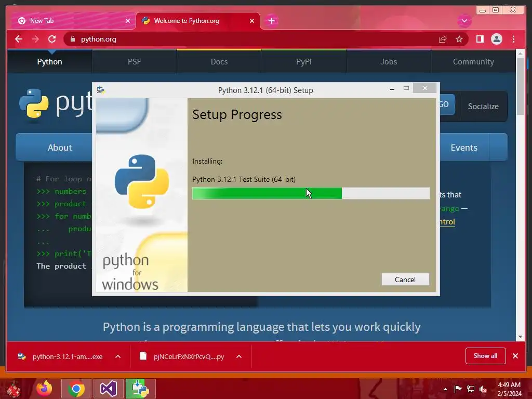
Task: Show hidden tray icons arrow
Action: click(445, 389)
